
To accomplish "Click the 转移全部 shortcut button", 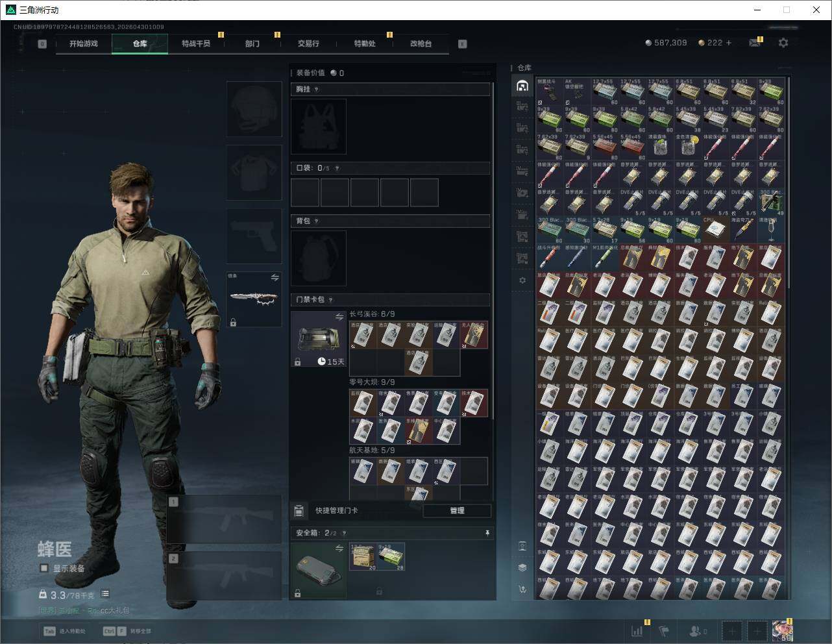I will coord(127,631).
